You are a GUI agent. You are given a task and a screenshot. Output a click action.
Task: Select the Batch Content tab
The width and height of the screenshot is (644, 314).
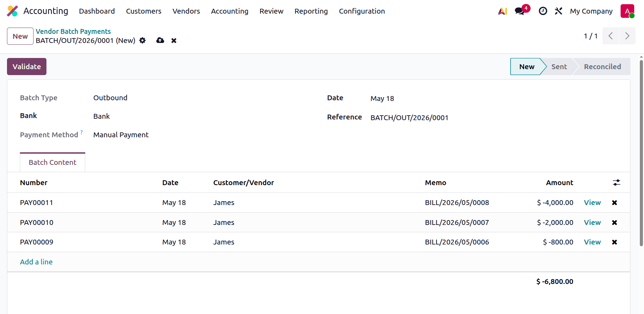[52, 162]
